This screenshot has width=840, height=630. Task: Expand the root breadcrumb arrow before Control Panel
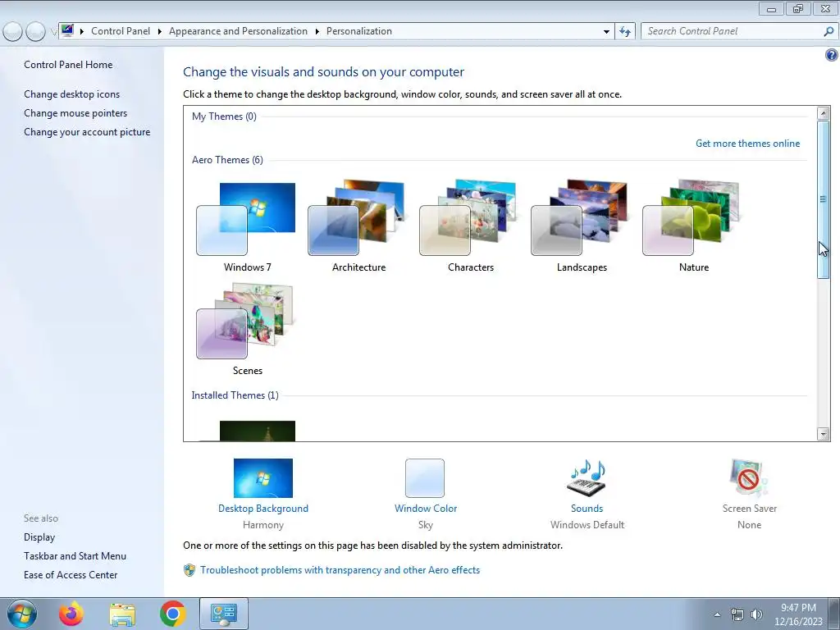click(82, 32)
